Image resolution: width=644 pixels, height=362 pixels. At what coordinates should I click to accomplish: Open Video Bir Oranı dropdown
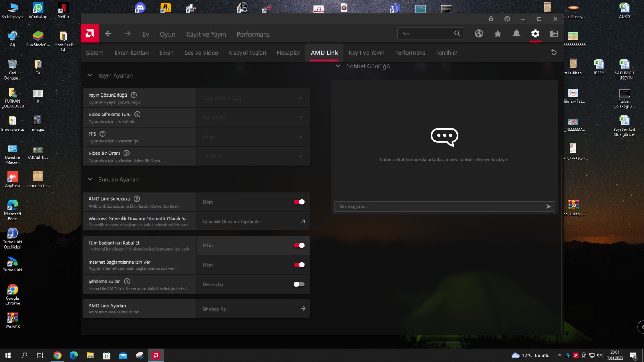(x=253, y=156)
